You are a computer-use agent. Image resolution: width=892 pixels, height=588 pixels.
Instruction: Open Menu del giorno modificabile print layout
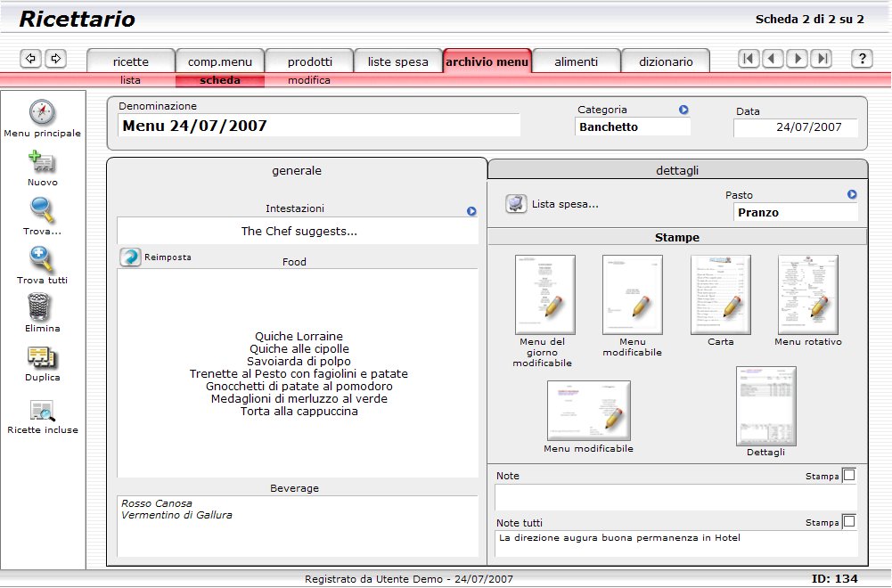click(x=545, y=295)
